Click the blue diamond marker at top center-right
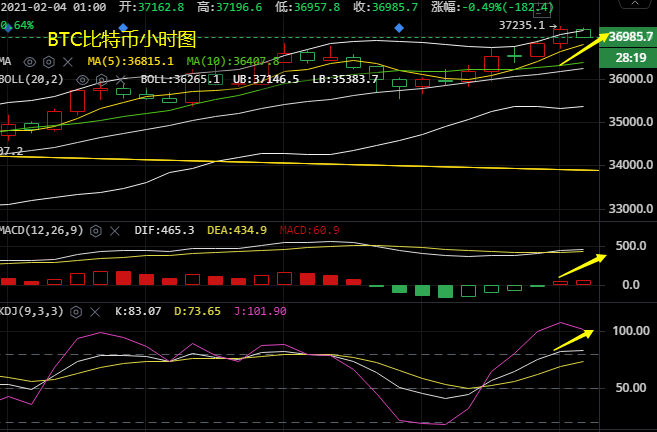This screenshot has height=432, width=657. click(x=399, y=27)
